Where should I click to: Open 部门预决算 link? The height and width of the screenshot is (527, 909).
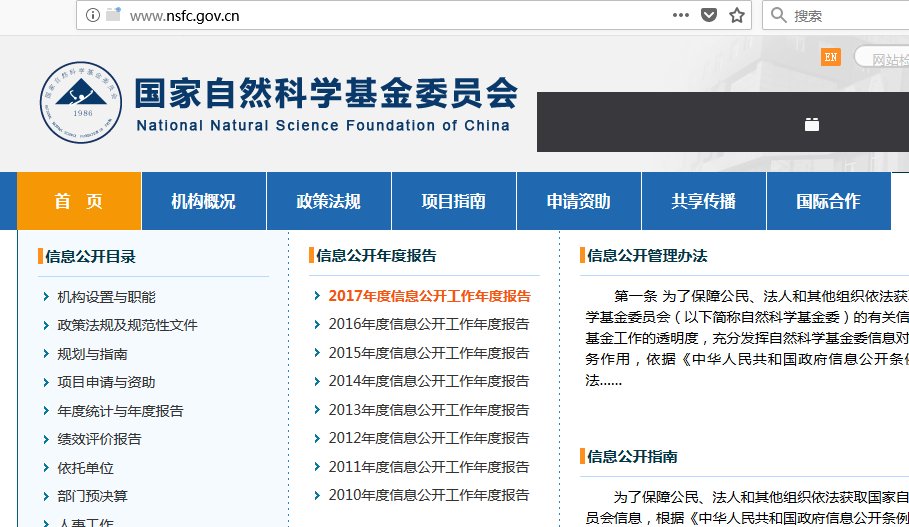pos(92,496)
